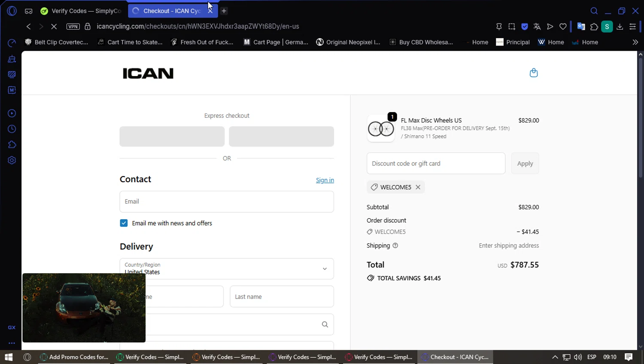644x364 pixels.
Task: Open the Original Neopixel bookmark
Action: pos(348,42)
